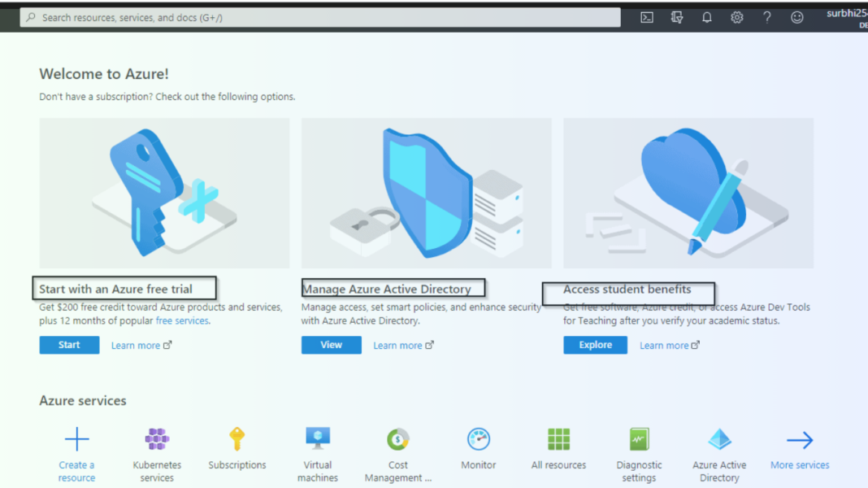Click the Azure free trial key illustration

pyautogui.click(x=164, y=193)
